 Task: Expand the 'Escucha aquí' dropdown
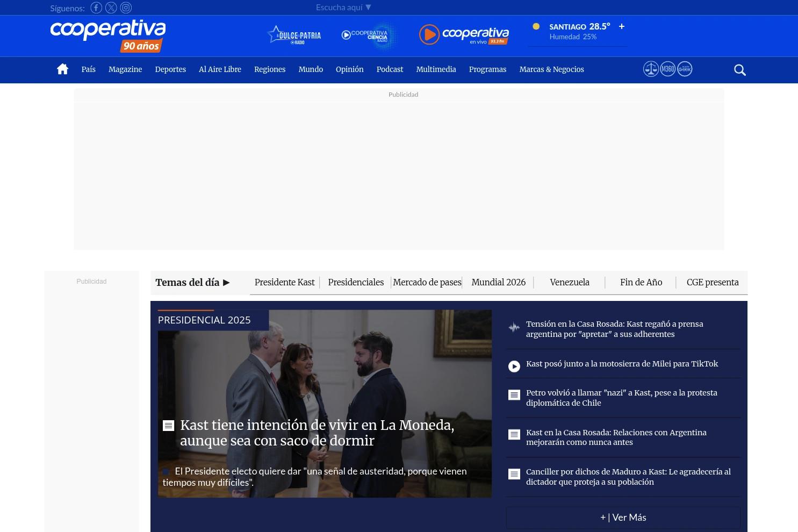343,7
